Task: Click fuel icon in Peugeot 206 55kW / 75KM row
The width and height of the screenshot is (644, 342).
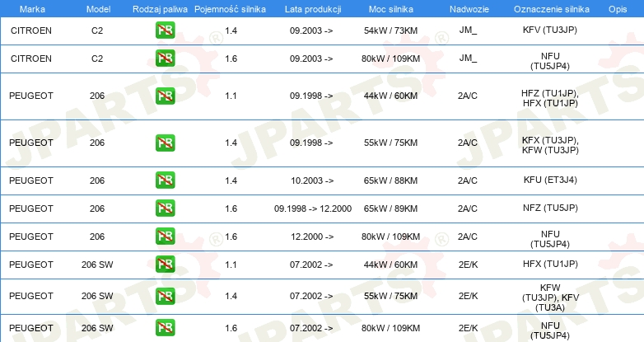Action: click(x=165, y=143)
